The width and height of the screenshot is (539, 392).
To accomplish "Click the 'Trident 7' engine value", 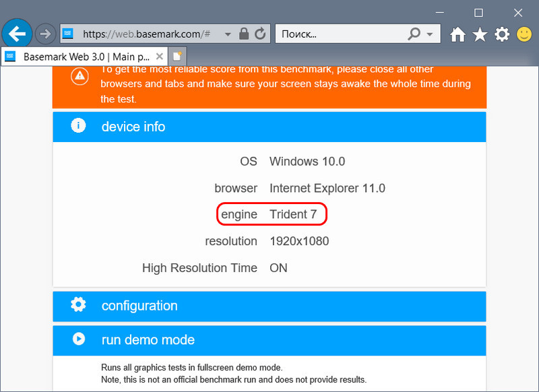I will [x=293, y=214].
